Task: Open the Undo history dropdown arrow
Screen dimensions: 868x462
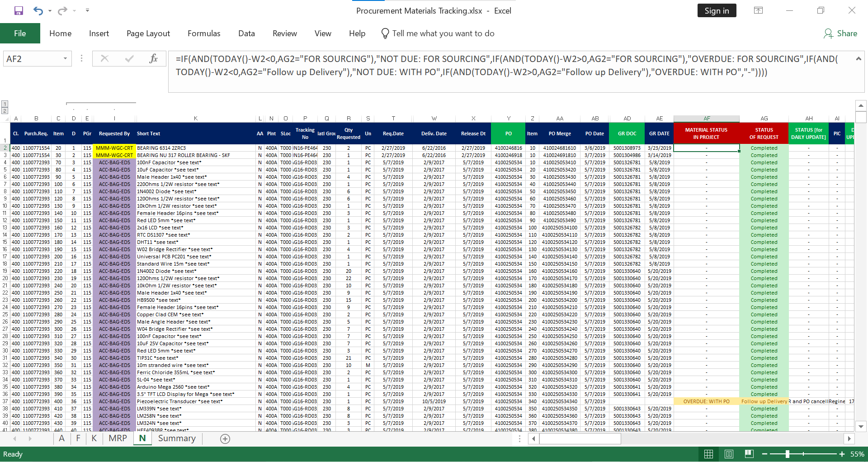Action: [x=50, y=11]
